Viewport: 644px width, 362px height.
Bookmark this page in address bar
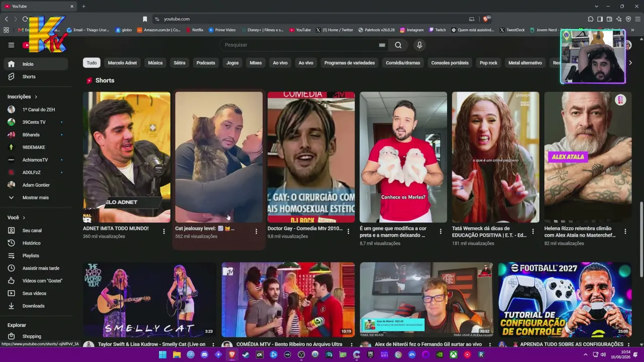(x=145, y=19)
